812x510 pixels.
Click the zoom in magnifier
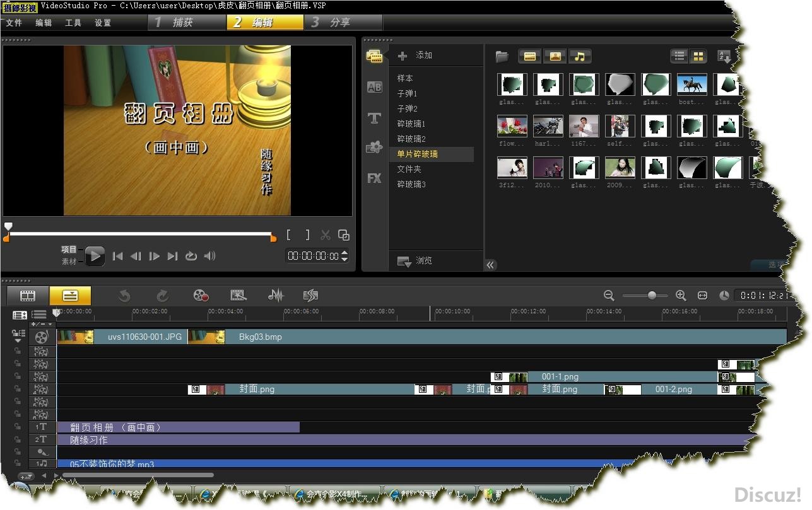[681, 295]
